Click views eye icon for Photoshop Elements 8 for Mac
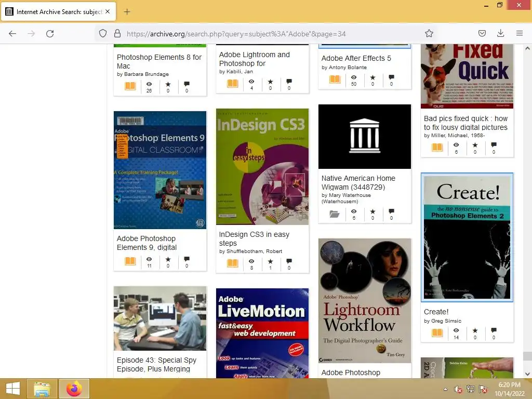 (x=149, y=84)
